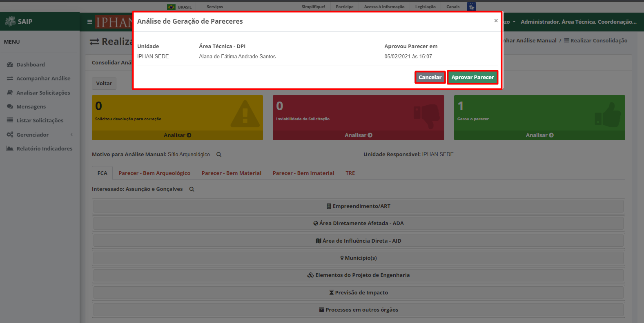644x323 pixels.
Task: Click Analisar on the yellow devolução card
Action: (177, 135)
